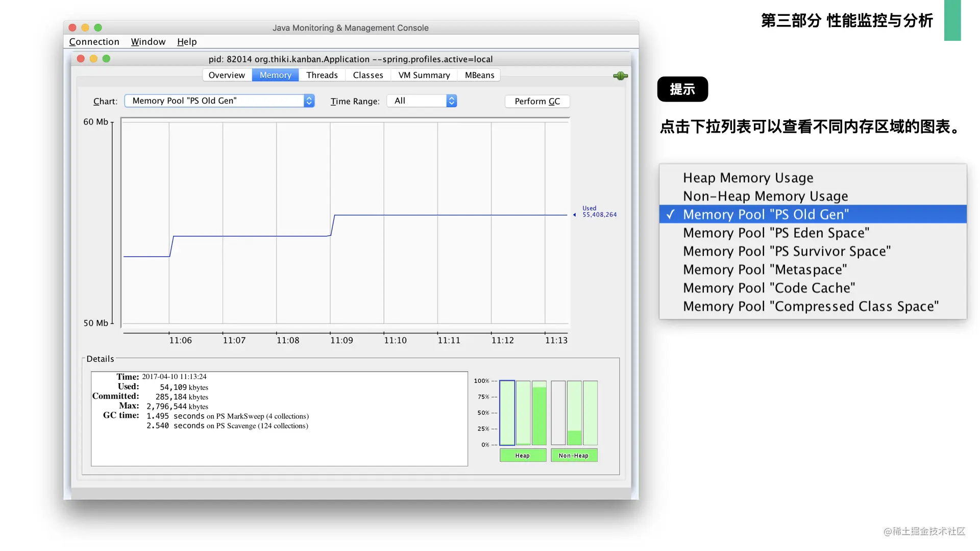
Task: Select the nearly full third Heap bar
Action: coord(539,413)
